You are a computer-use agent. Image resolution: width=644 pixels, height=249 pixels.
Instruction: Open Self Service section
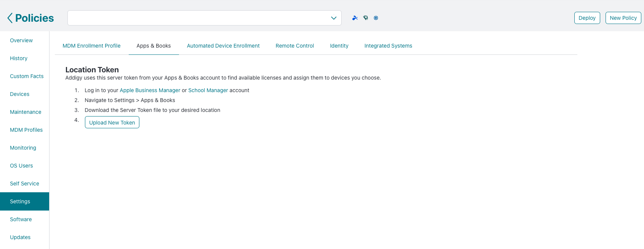tap(24, 184)
